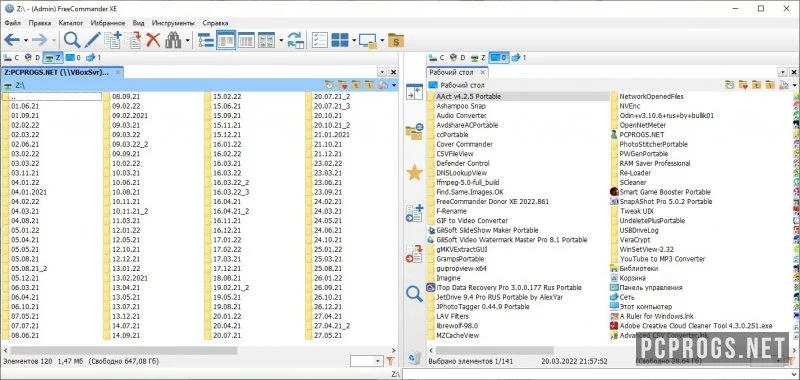Click favorites heart folder icon in right panel
The height and width of the screenshot is (380, 800).
pos(743,85)
